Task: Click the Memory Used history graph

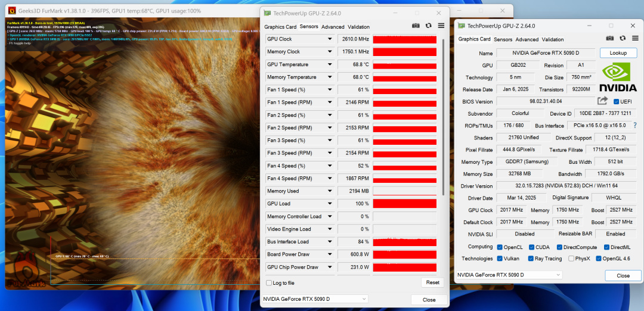Action: click(404, 191)
